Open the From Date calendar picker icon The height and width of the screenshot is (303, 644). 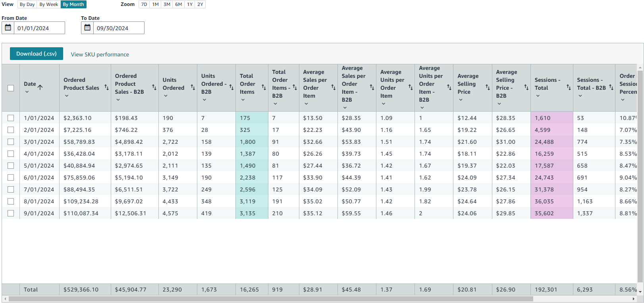pyautogui.click(x=8, y=28)
